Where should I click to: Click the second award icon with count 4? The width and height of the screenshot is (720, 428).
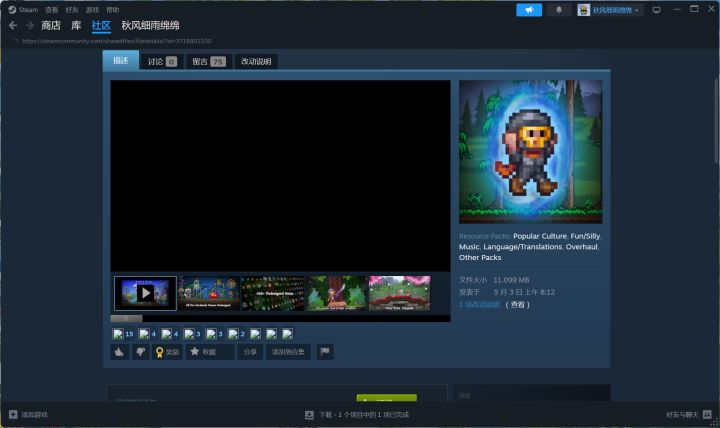170,334
